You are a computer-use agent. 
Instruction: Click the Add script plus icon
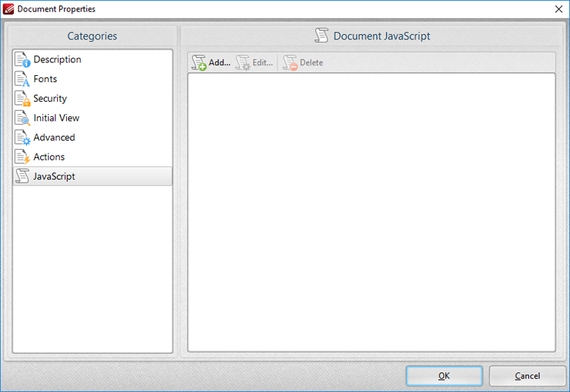(199, 62)
